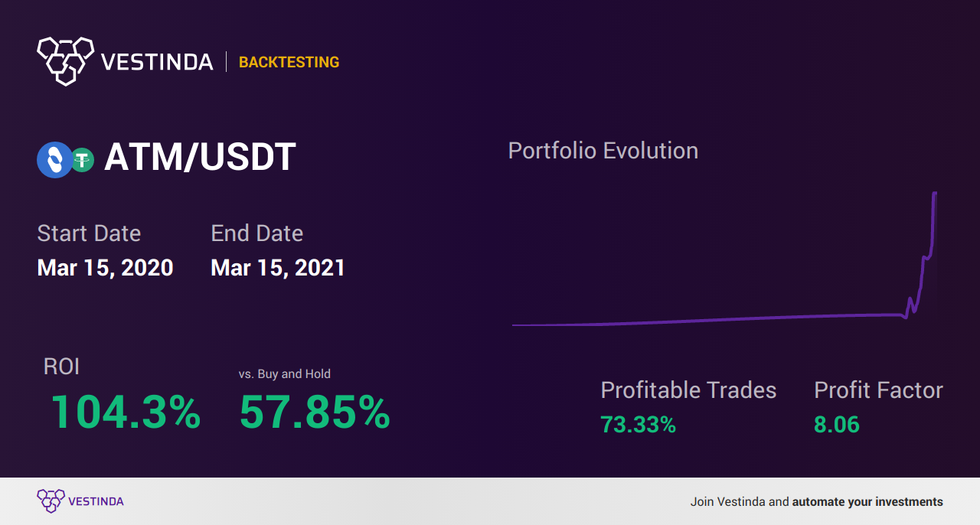Click the VESTINDA text in footer
The image size is (980, 525).
coord(96,502)
